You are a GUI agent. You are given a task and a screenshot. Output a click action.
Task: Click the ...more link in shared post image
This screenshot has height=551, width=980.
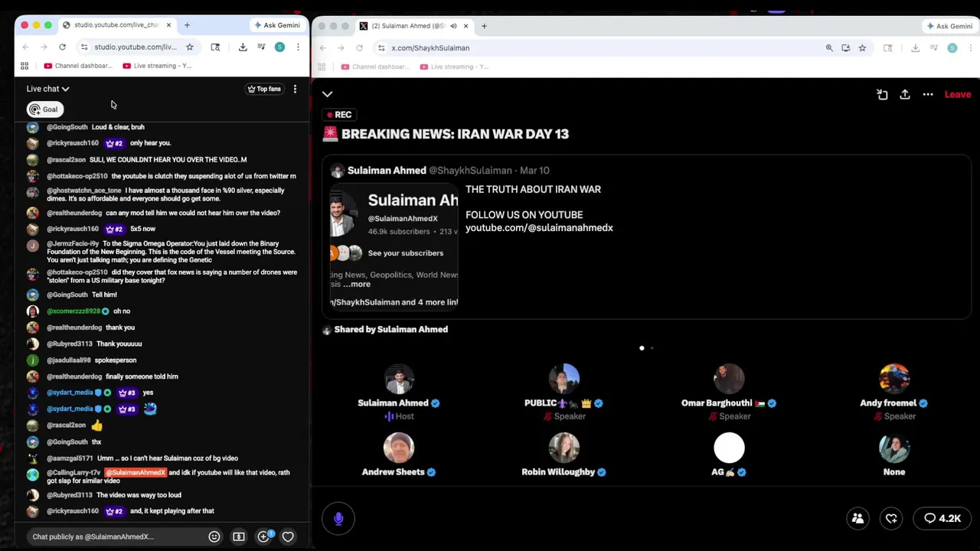coord(357,284)
